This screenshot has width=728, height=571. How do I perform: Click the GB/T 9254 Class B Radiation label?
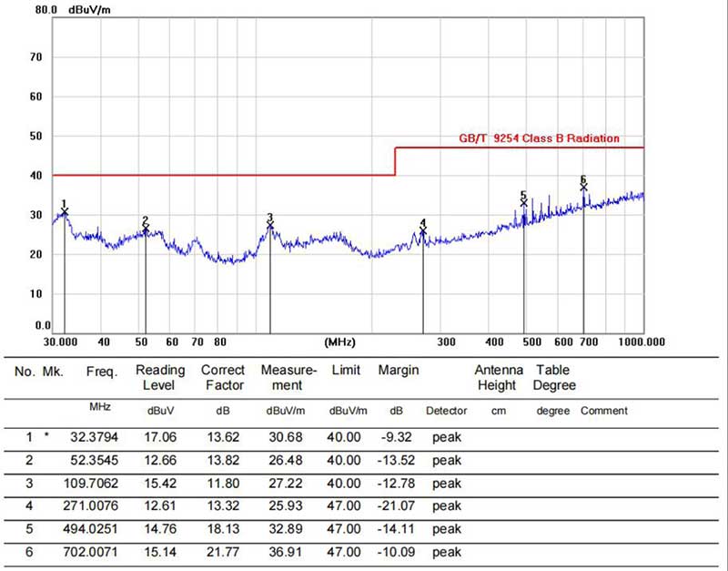pyautogui.click(x=539, y=138)
